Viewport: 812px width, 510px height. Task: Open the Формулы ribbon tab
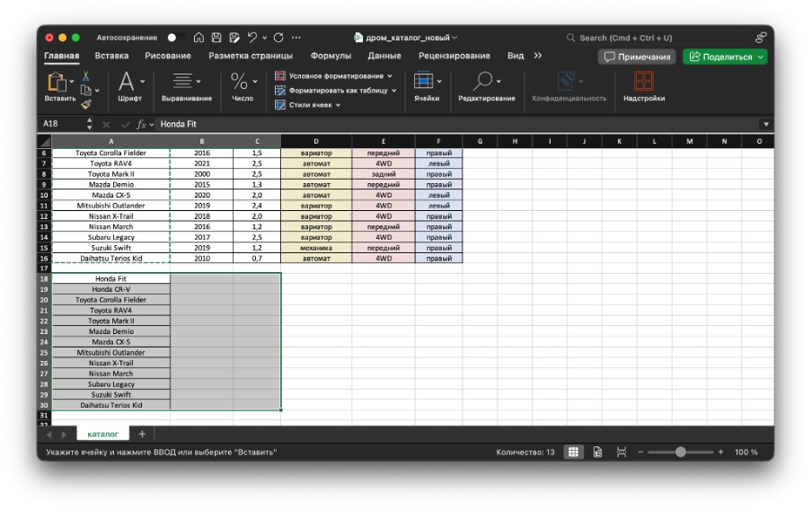(x=331, y=56)
